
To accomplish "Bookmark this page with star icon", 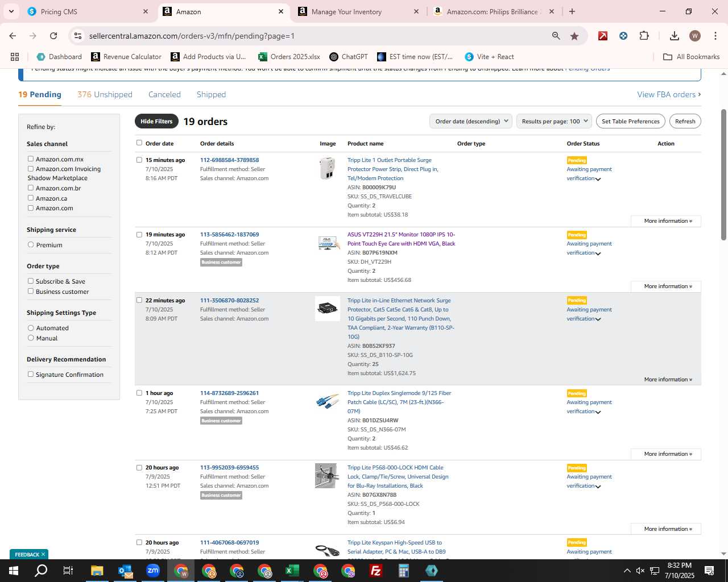I will [x=574, y=36].
